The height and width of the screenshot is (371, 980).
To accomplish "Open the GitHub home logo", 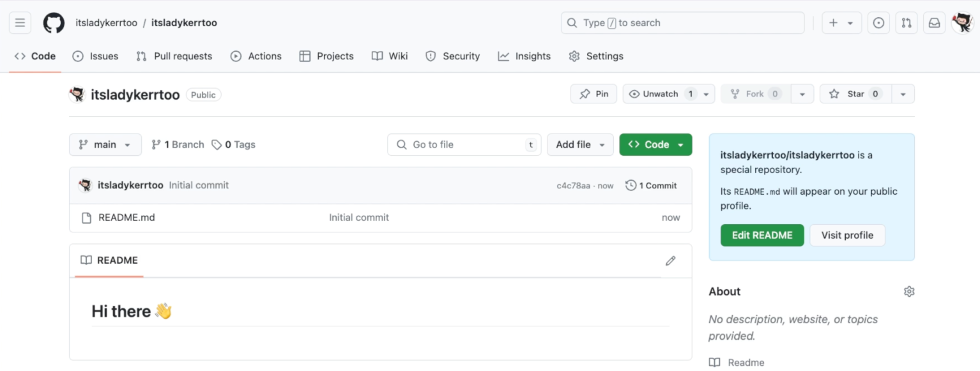I will pos(53,22).
